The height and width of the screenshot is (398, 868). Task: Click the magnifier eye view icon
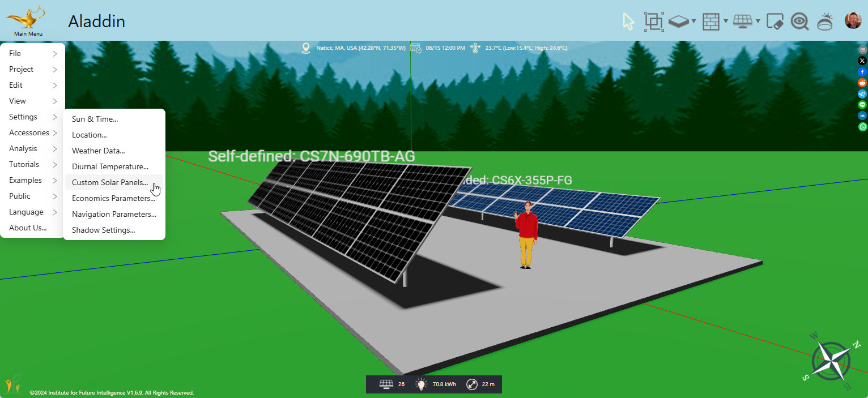pos(799,22)
